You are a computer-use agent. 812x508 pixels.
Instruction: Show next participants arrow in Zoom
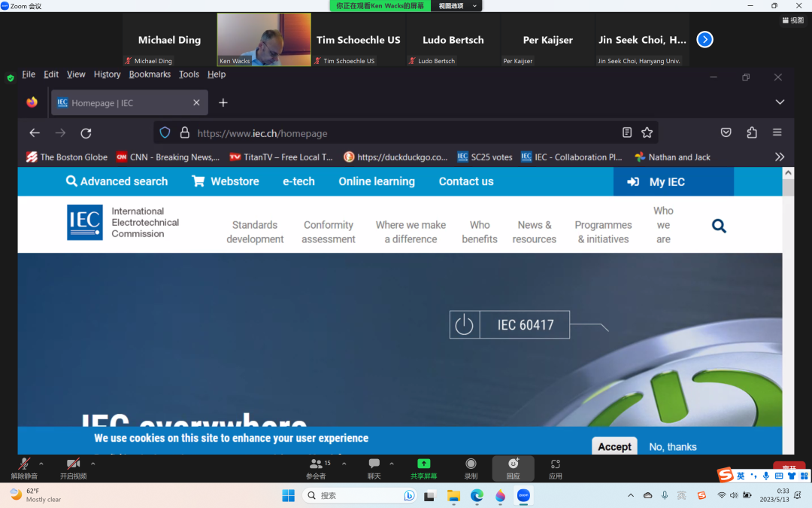coord(704,39)
